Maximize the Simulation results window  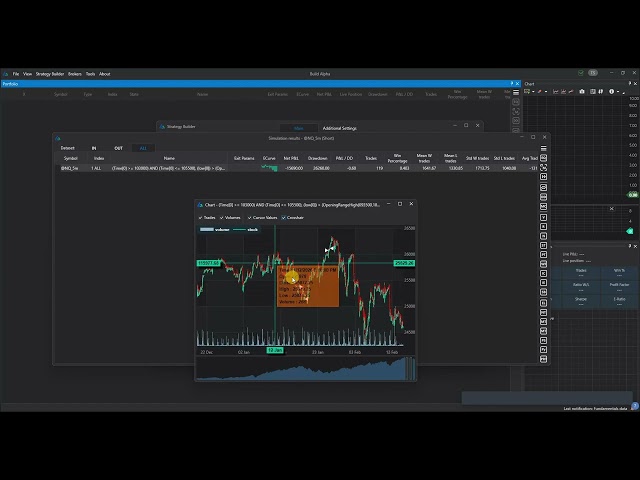point(533,138)
